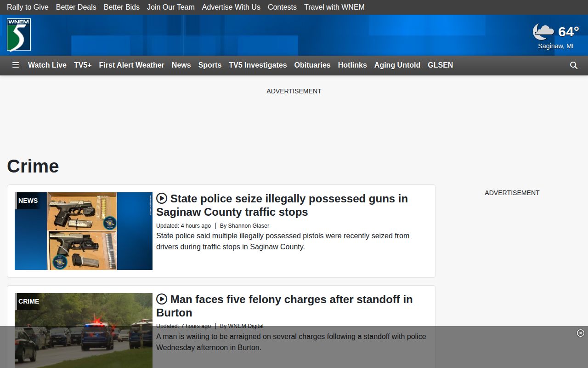588x368 pixels.
Task: Open the cloudy moon weather icon
Action: (543, 32)
